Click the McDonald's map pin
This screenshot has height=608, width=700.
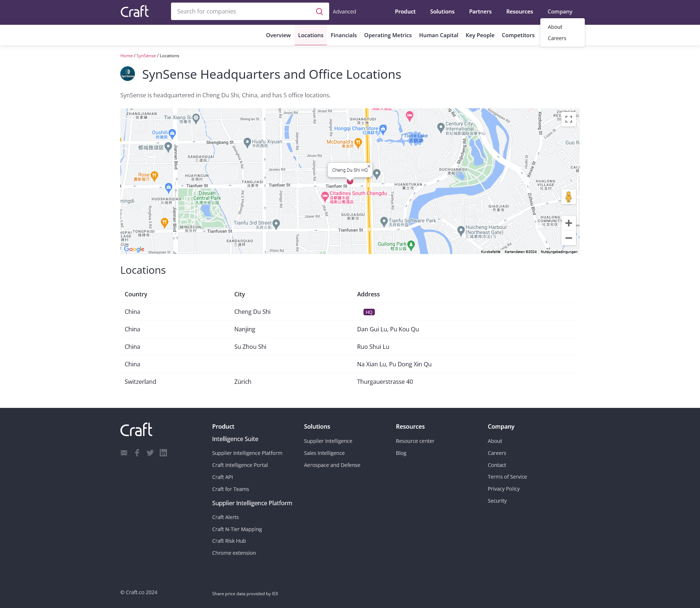358,143
